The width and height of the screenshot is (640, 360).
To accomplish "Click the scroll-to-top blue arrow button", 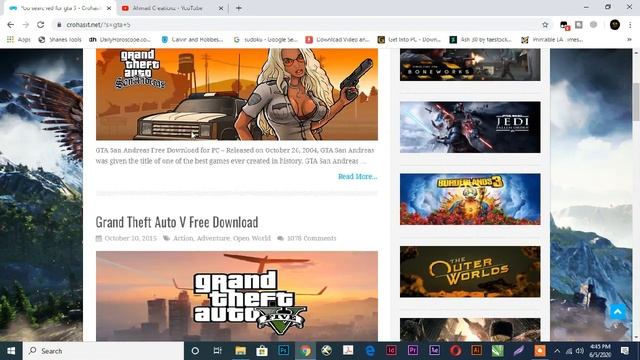I will coord(618,312).
